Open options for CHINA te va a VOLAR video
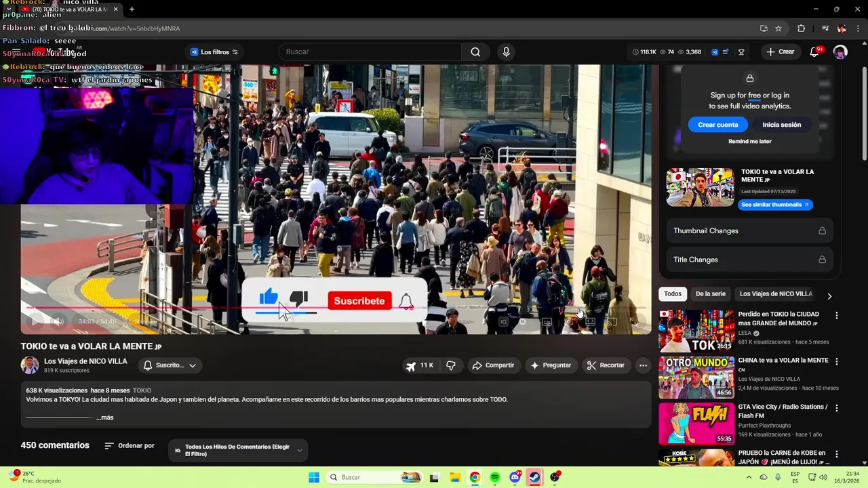868x488 pixels. (x=836, y=362)
